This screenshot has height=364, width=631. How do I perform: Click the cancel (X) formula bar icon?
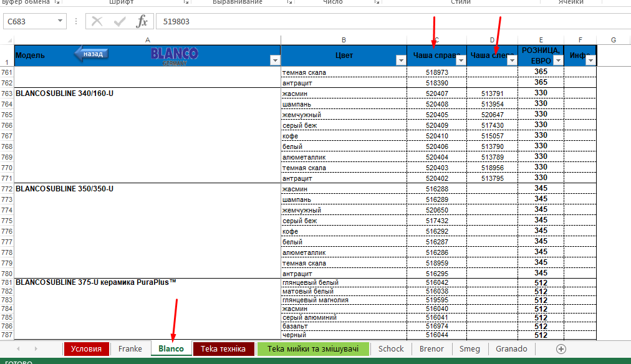(97, 21)
